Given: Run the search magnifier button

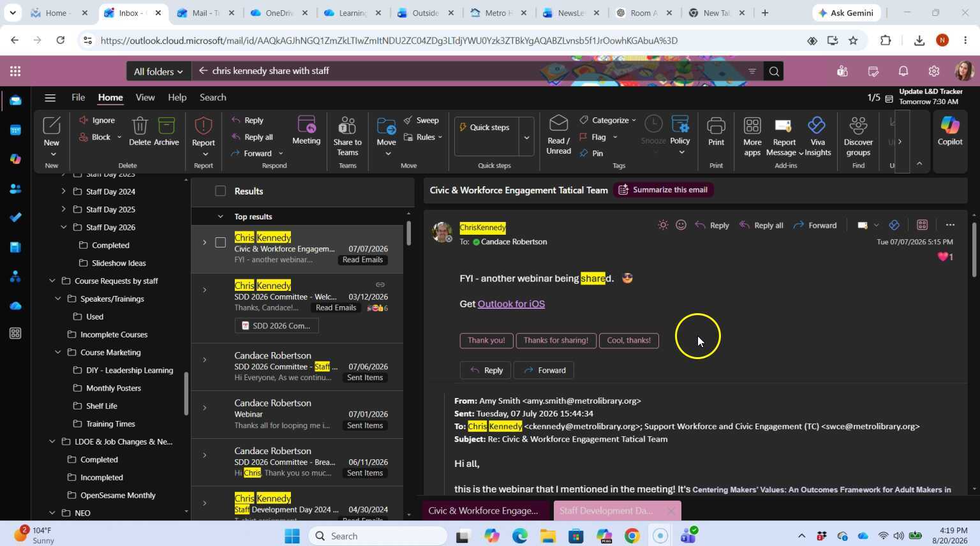Looking at the screenshot, I should (774, 71).
